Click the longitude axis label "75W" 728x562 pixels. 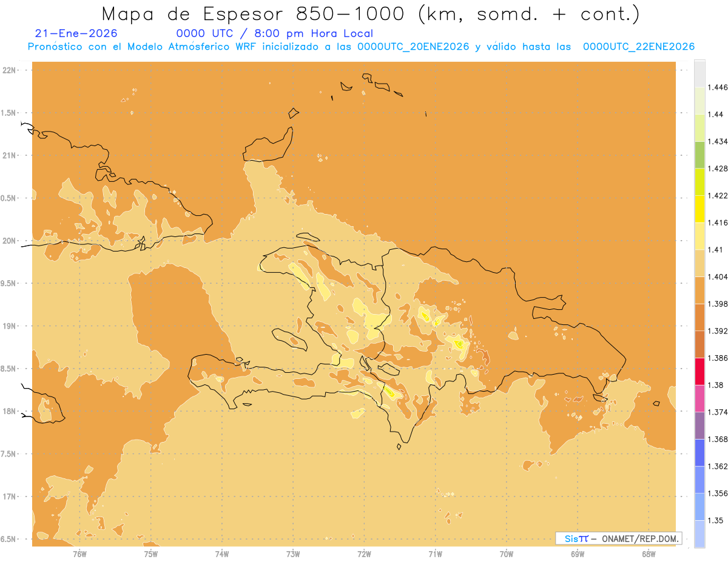tap(151, 554)
